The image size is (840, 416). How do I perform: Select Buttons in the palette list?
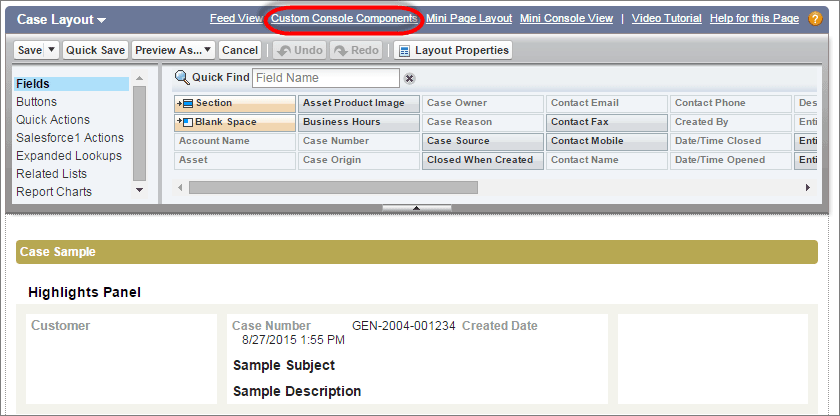tap(37, 102)
